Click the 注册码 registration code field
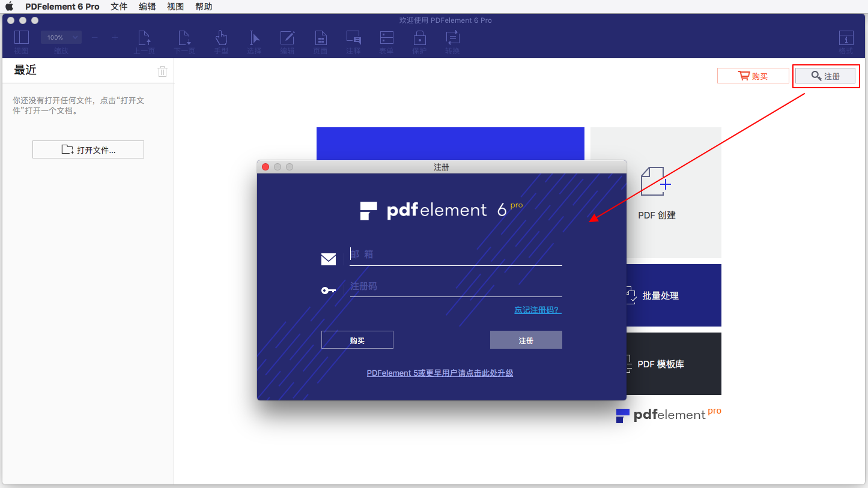 (x=455, y=286)
